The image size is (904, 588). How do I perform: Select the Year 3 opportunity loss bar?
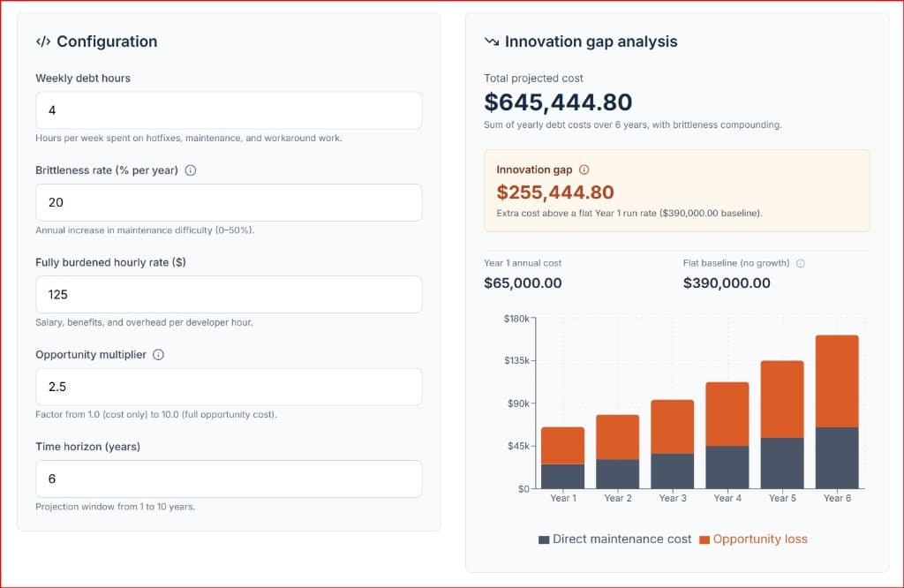click(672, 426)
